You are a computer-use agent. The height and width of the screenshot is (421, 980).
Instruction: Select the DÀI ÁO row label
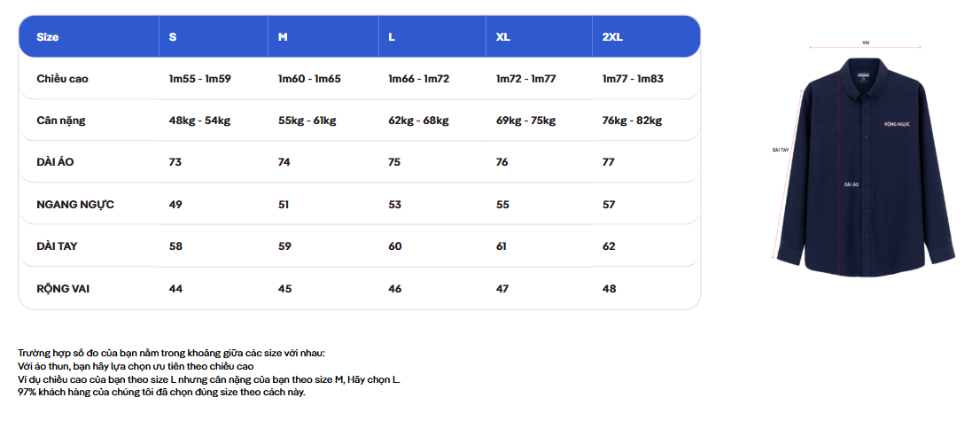tap(56, 162)
